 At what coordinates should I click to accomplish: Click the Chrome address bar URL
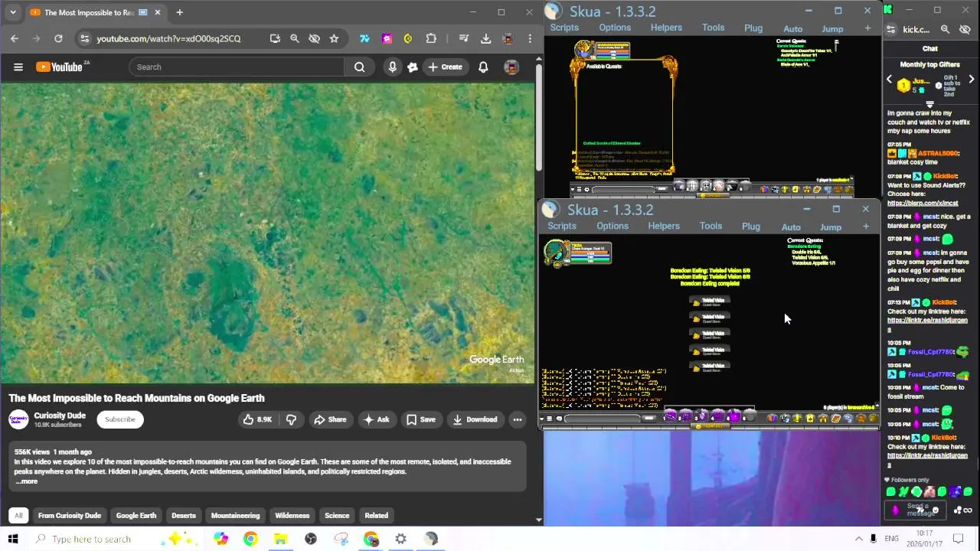(x=168, y=38)
